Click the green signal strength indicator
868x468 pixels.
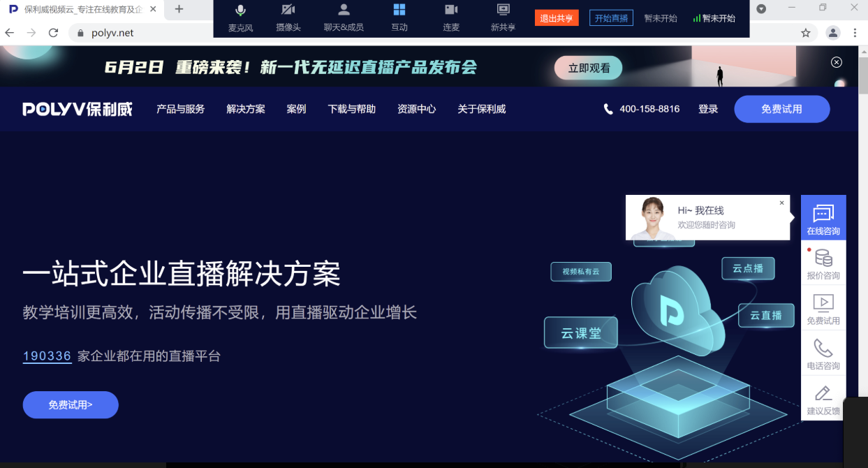tap(696, 19)
